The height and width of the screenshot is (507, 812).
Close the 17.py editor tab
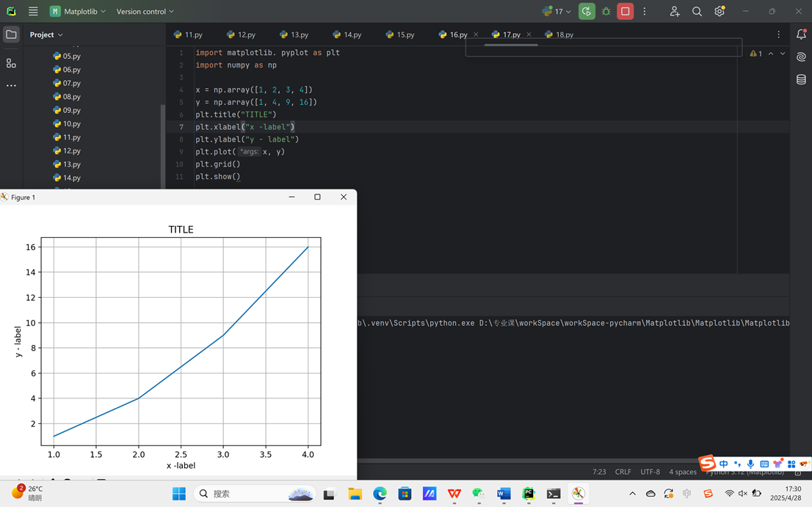pos(529,34)
